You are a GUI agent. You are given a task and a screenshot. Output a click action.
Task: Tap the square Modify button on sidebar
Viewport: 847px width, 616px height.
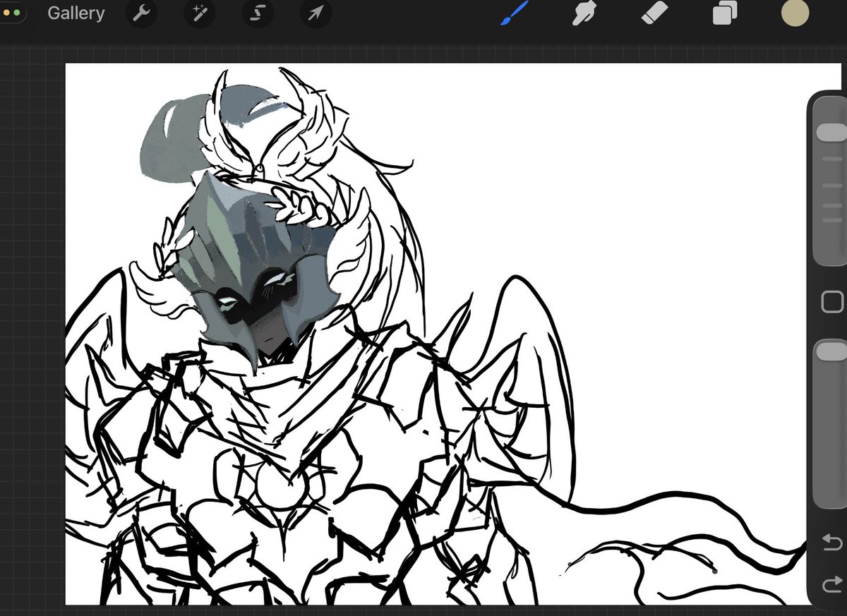pos(832,303)
